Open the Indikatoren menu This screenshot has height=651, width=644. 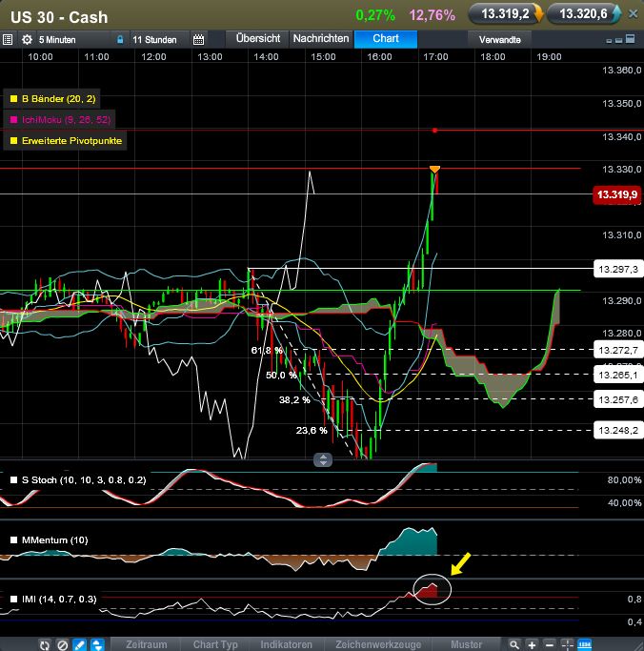[x=285, y=644]
